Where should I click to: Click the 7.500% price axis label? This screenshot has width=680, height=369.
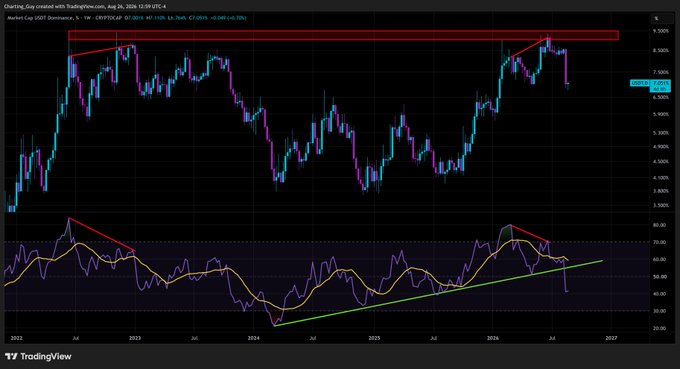tap(661, 72)
